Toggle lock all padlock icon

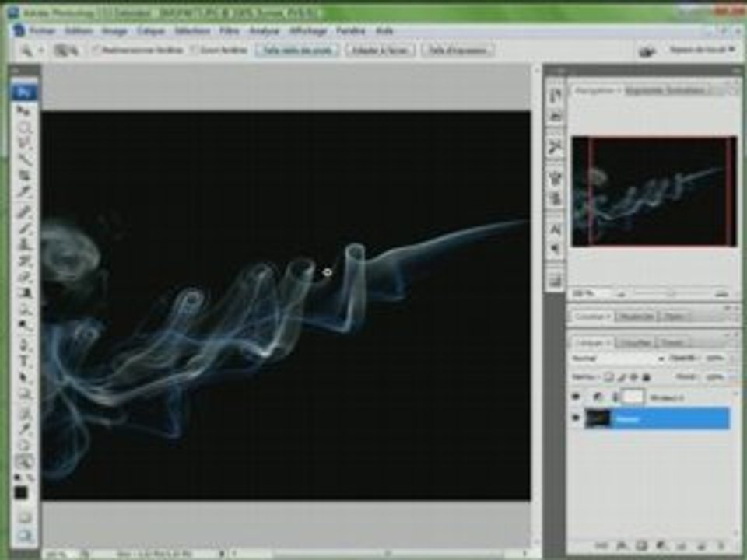646,377
